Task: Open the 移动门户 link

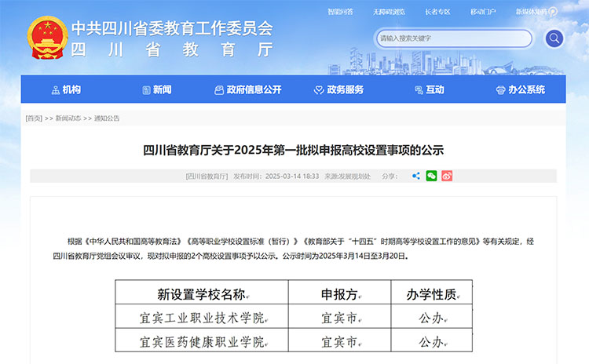Action: [483, 13]
